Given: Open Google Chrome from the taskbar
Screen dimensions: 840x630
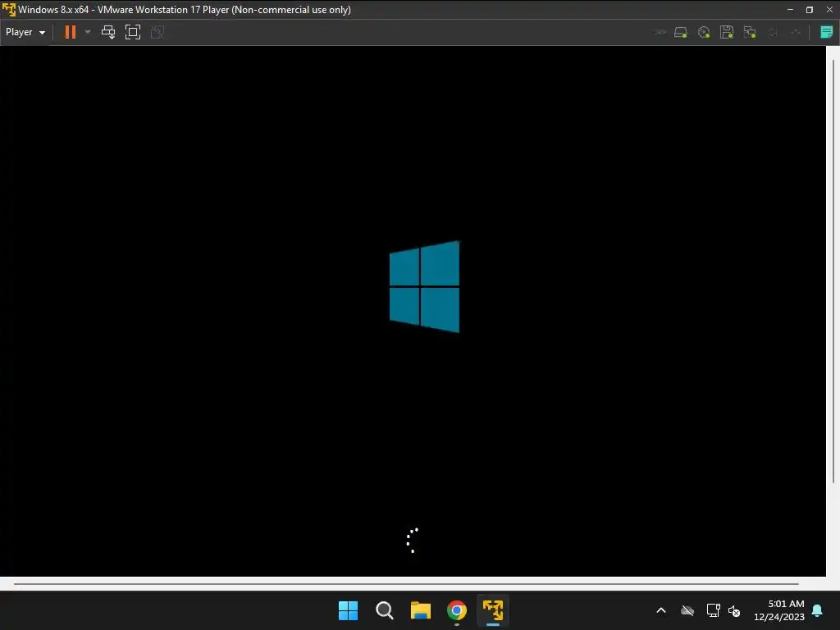Looking at the screenshot, I should click(456, 610).
